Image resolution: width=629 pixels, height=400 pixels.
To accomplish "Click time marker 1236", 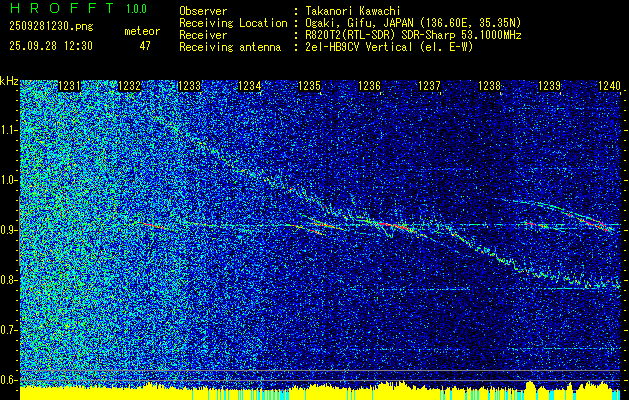I will click(369, 85).
